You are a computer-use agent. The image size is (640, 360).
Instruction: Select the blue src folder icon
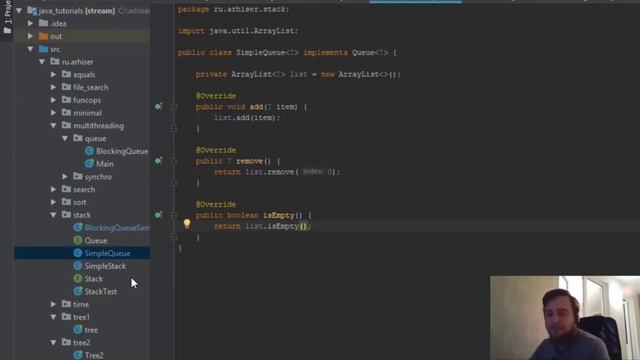(x=43, y=49)
